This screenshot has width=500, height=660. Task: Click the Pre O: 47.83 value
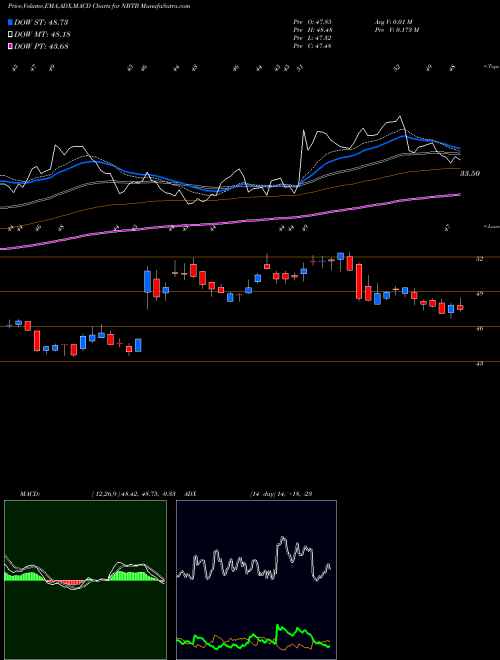312,22
